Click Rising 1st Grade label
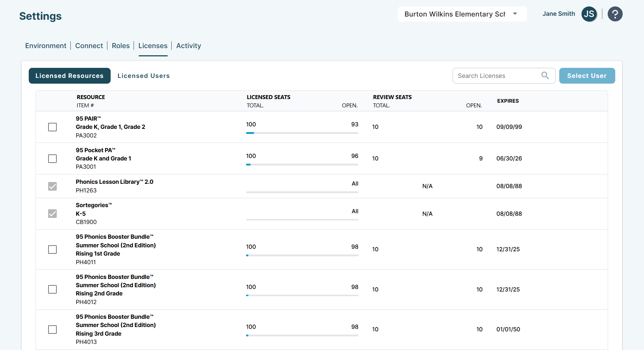Screen dimensions: 644x350 [x=98, y=253]
